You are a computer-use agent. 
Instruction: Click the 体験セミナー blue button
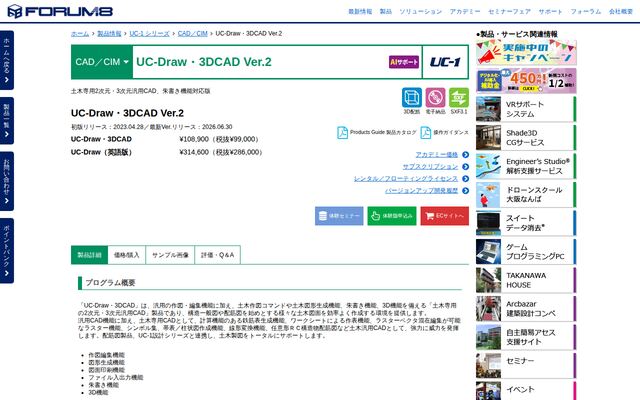click(x=339, y=216)
